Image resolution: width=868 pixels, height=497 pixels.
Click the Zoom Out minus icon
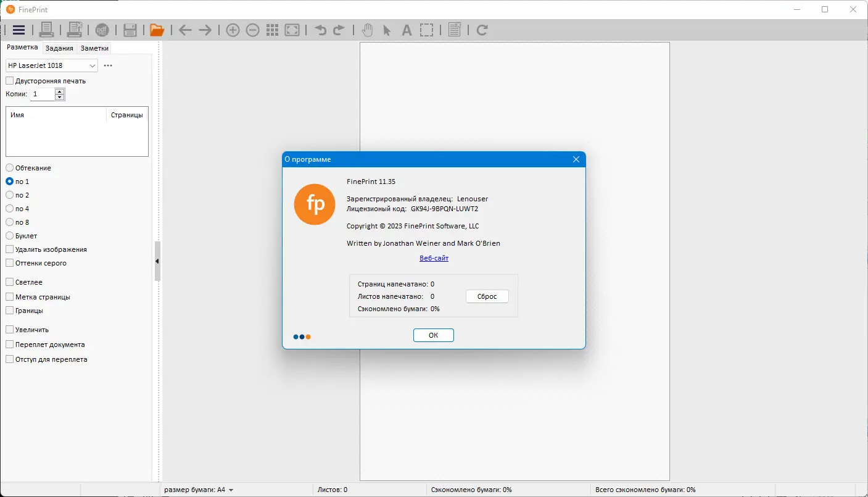252,30
